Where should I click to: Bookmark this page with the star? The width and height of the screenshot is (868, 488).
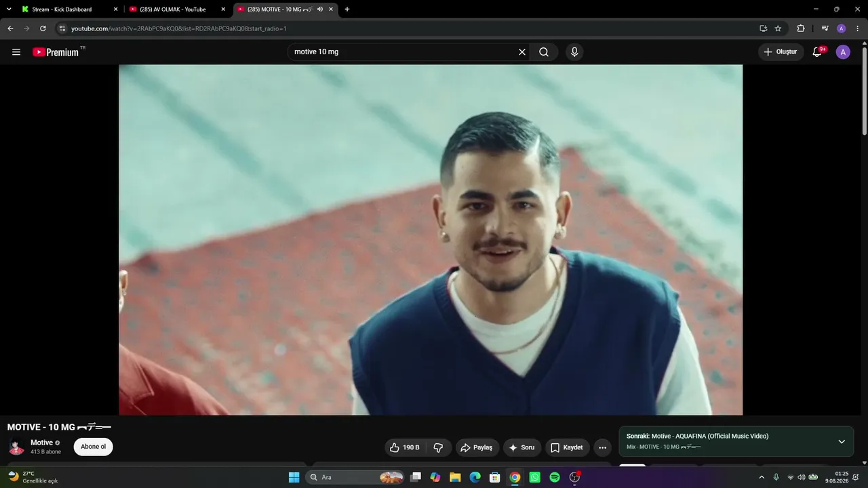click(x=778, y=28)
